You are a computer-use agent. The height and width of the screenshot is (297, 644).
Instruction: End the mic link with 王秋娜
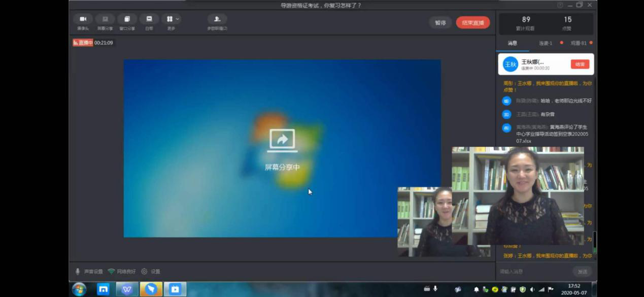coord(580,64)
